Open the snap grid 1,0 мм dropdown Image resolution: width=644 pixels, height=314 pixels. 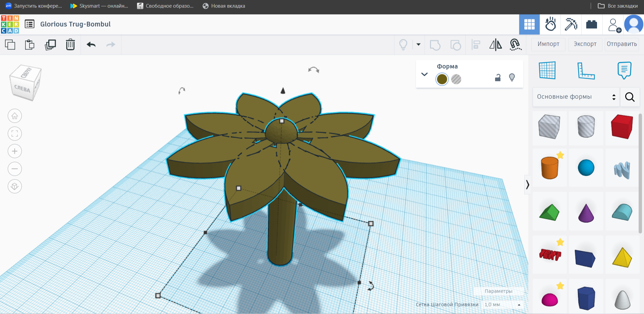[502, 305]
